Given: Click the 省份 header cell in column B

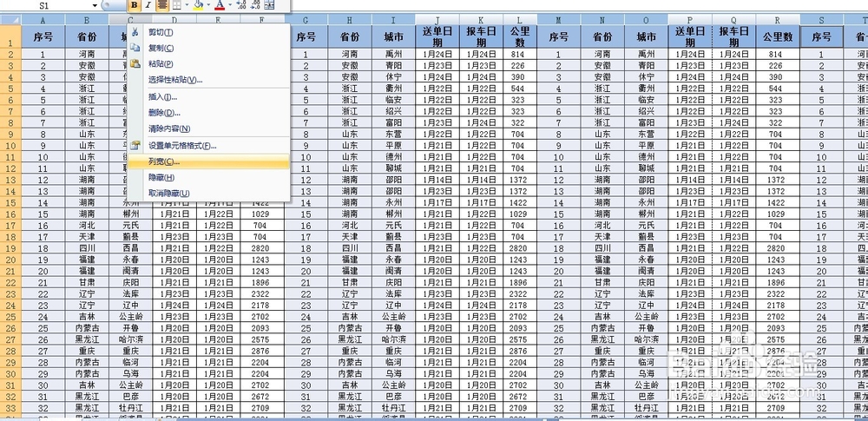Looking at the screenshot, I should coord(87,37).
